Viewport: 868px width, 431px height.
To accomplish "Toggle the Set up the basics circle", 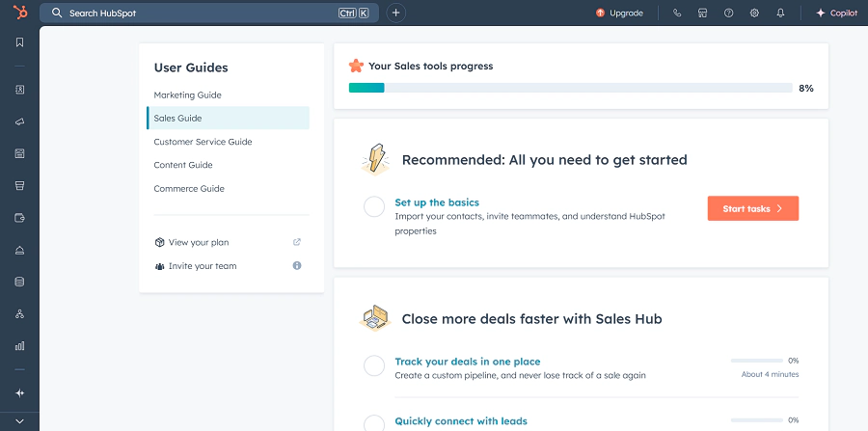I will [374, 207].
